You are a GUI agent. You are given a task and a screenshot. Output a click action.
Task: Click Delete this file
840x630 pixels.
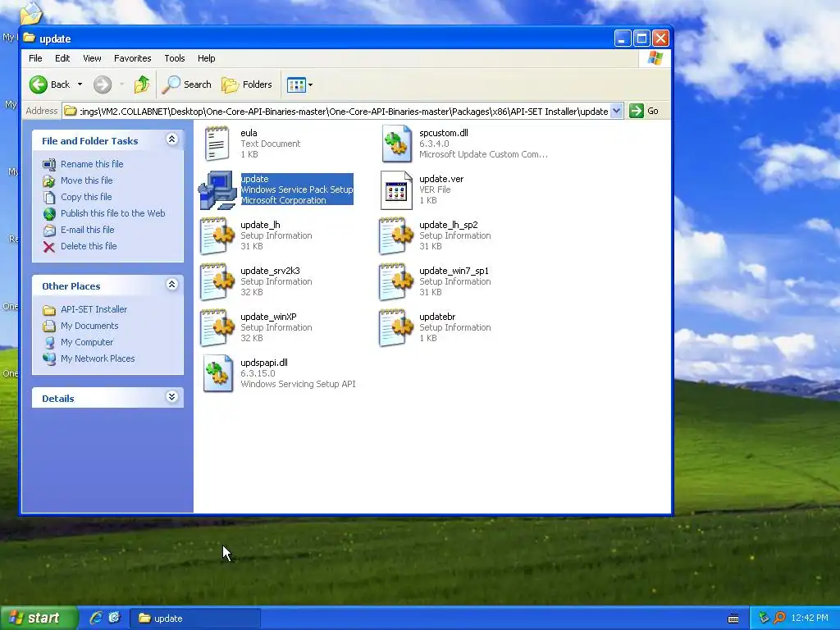tap(89, 246)
